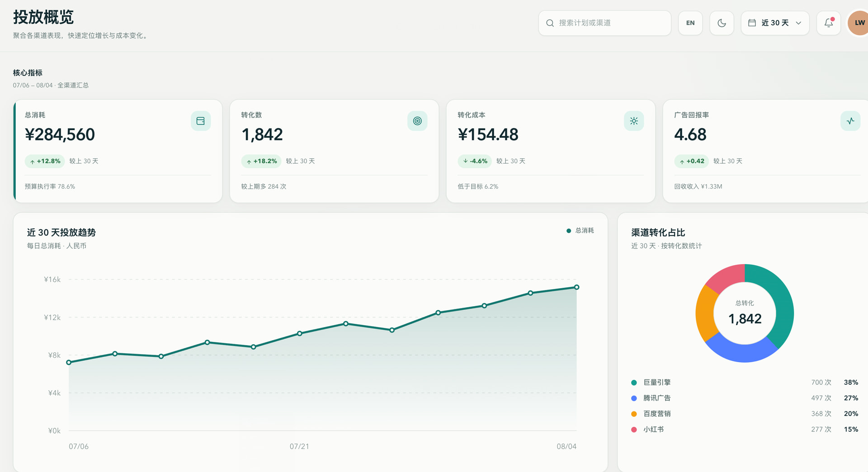This screenshot has width=868, height=472.
Task: Click the 核心指标 section heading
Action: [28, 73]
